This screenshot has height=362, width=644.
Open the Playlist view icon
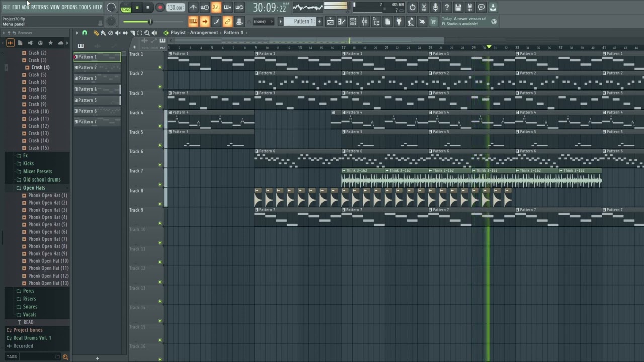coord(330,21)
